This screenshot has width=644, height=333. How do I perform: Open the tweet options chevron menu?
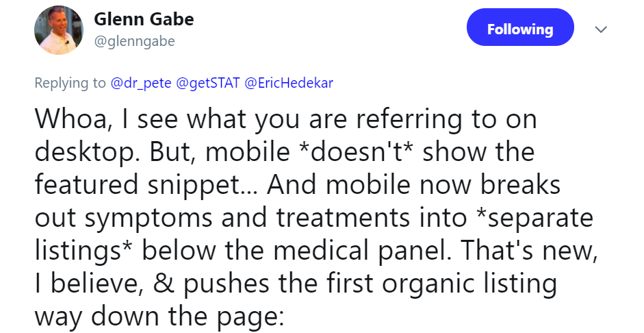(x=602, y=30)
